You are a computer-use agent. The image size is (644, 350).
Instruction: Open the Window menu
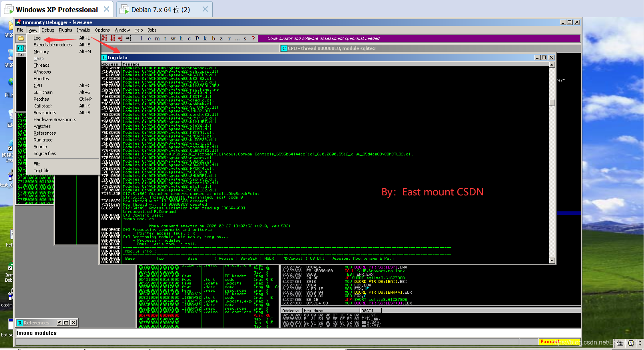coord(122,30)
